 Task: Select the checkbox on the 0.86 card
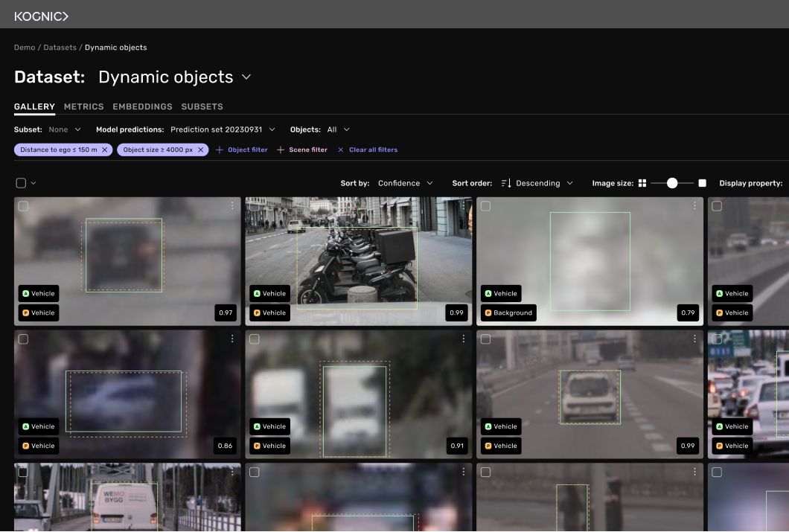(x=23, y=339)
